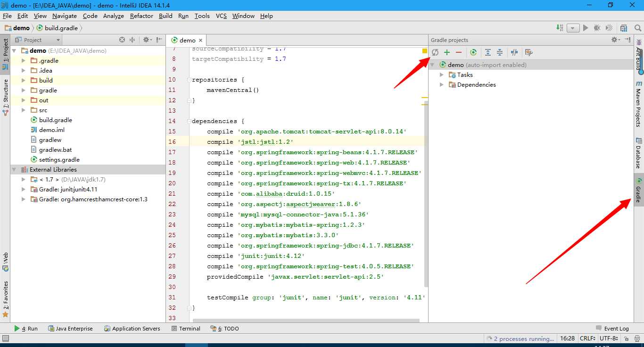Expand the src folder
644x347 pixels.
click(x=24, y=110)
